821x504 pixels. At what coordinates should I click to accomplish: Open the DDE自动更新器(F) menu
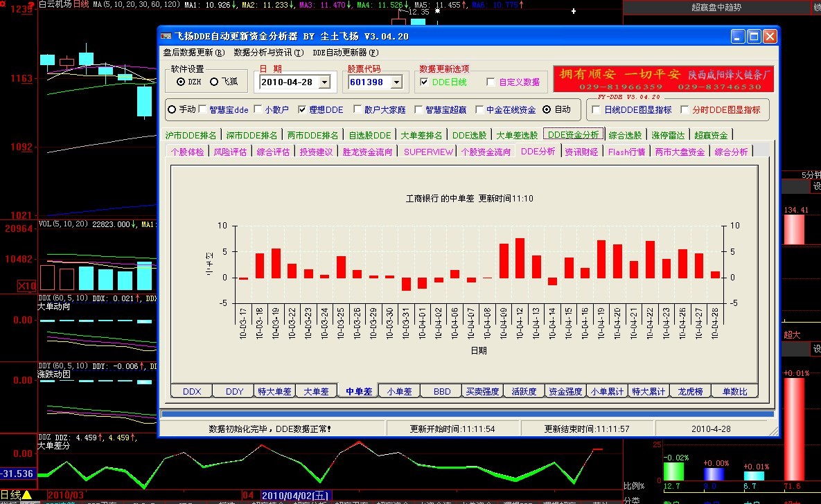(x=346, y=53)
